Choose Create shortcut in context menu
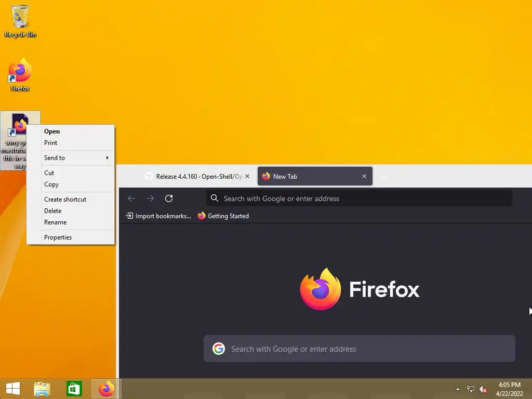This screenshot has height=399, width=532. click(71, 199)
